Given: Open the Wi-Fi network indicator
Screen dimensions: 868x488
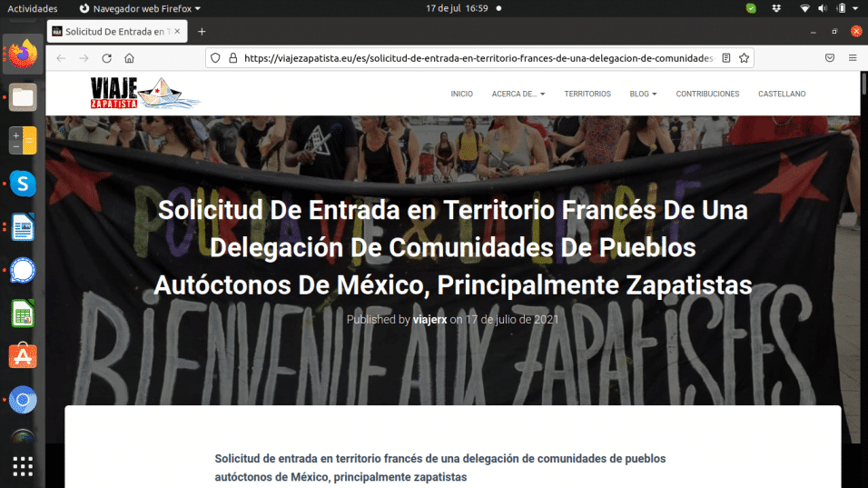Looking at the screenshot, I should [x=804, y=8].
